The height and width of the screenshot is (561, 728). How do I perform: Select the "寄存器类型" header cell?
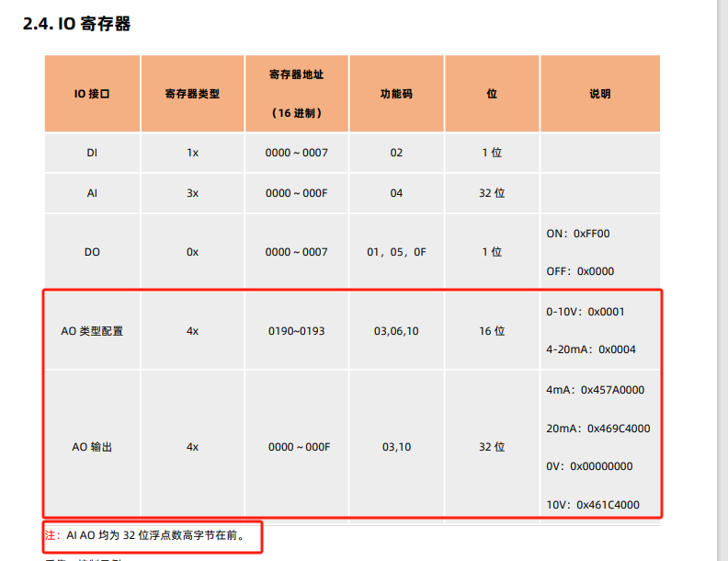coord(192,94)
